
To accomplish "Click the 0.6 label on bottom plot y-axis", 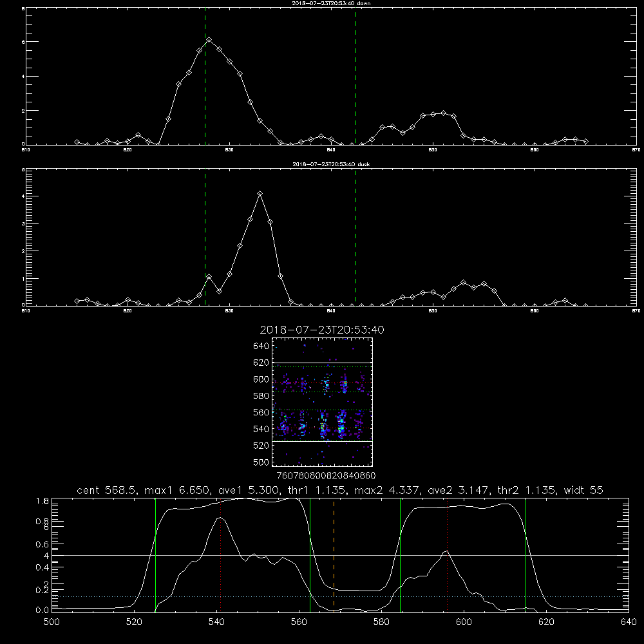I will tap(42, 544).
